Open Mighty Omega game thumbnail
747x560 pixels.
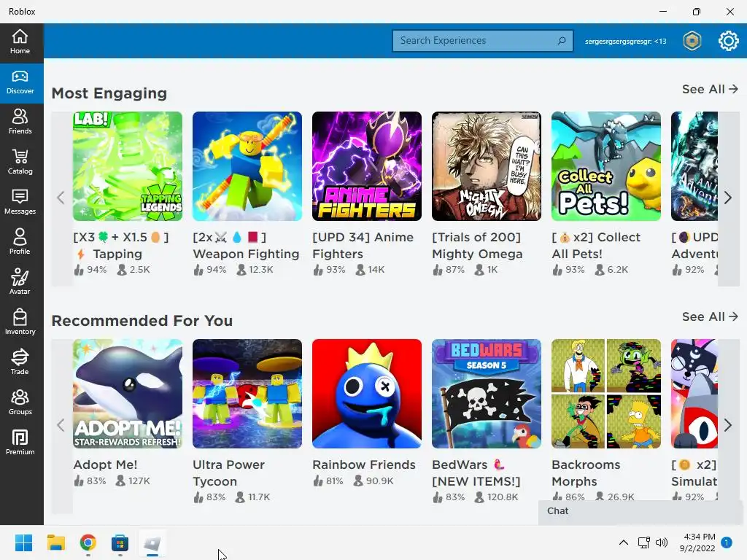tap(487, 166)
